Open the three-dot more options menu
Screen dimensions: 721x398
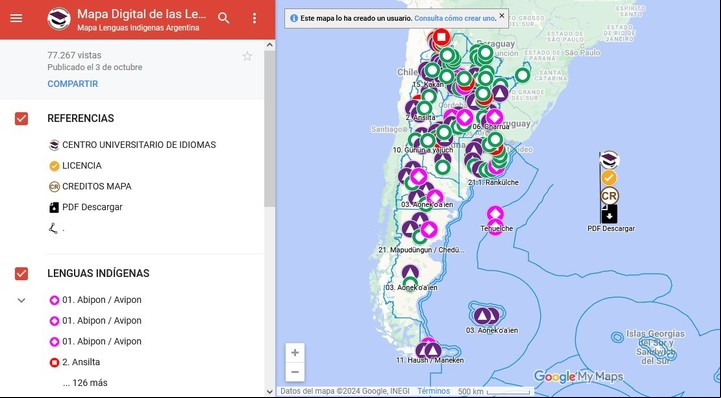254,18
